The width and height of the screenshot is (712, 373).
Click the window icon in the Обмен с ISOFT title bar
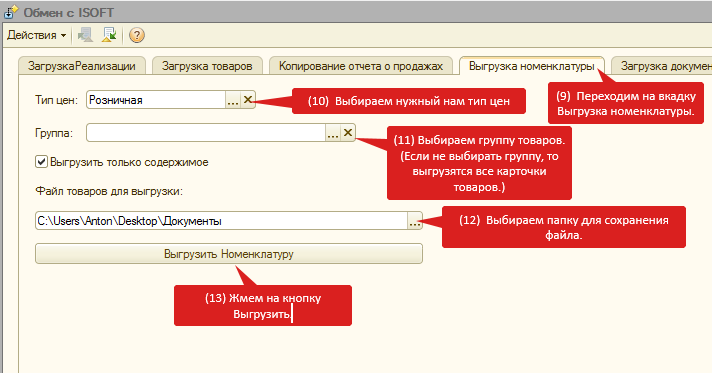11,12
